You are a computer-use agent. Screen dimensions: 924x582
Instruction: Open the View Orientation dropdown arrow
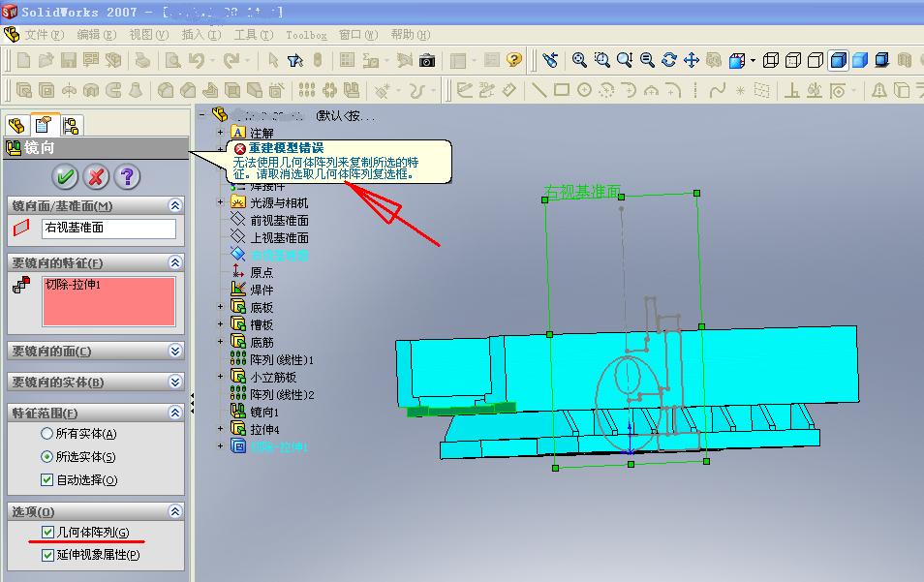pyautogui.click(x=753, y=61)
